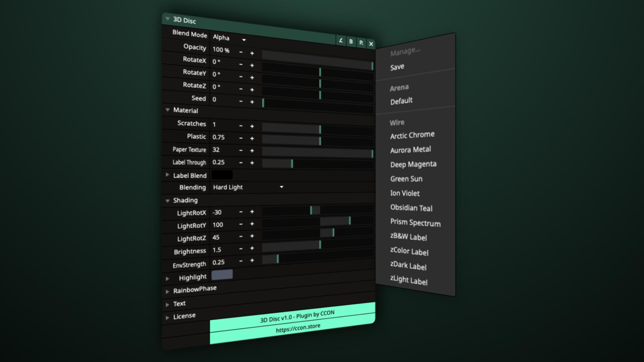The width and height of the screenshot is (644, 362).
Task: Select the Arctic Chrome preset
Action: point(412,135)
